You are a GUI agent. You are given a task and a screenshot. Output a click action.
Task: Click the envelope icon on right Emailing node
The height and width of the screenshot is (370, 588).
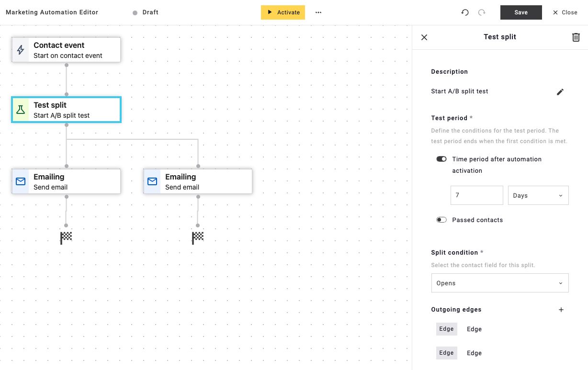(152, 181)
